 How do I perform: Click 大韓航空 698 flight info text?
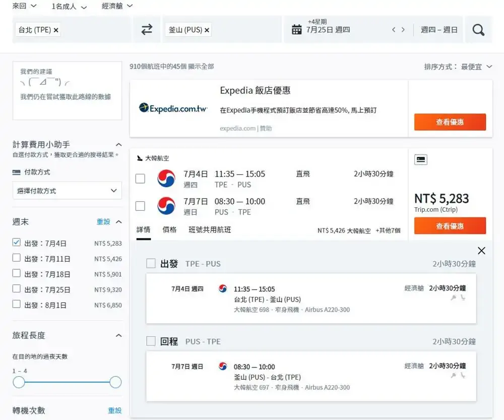[x=291, y=310]
